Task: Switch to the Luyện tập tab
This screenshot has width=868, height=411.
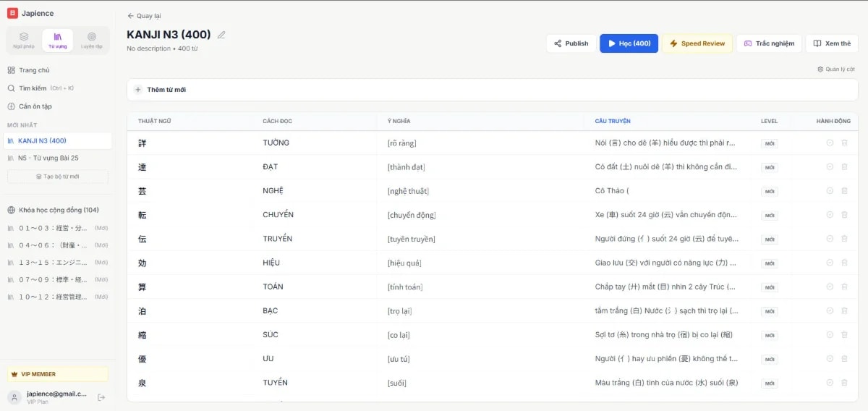Action: click(x=91, y=40)
